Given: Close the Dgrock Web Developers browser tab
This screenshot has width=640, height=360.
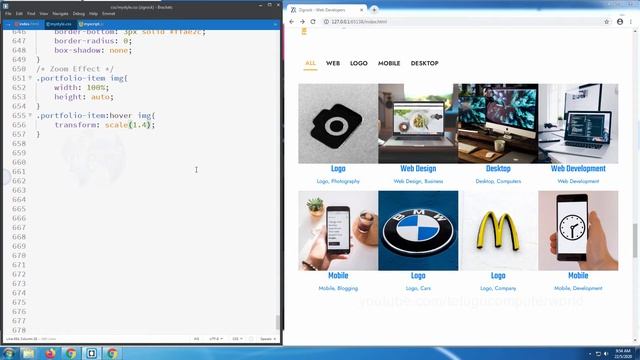Looking at the screenshot, I should click(362, 10).
